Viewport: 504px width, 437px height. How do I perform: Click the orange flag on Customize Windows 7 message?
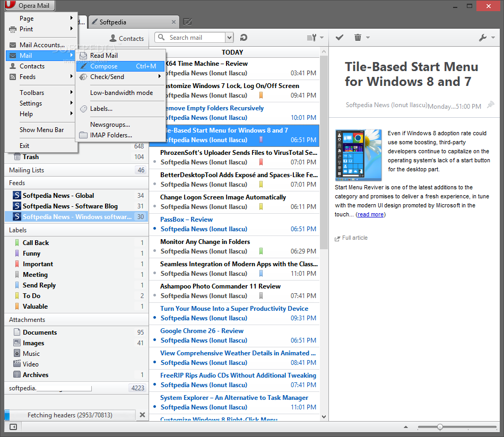click(261, 95)
